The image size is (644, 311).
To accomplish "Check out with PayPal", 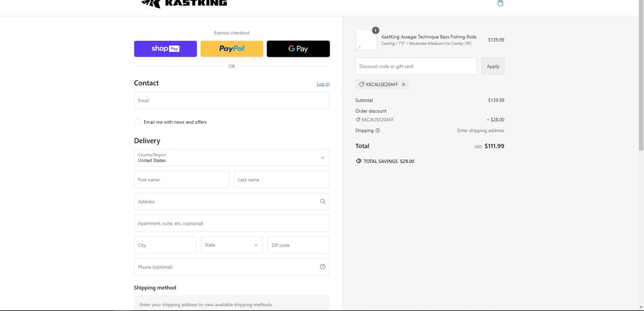I will pyautogui.click(x=232, y=49).
